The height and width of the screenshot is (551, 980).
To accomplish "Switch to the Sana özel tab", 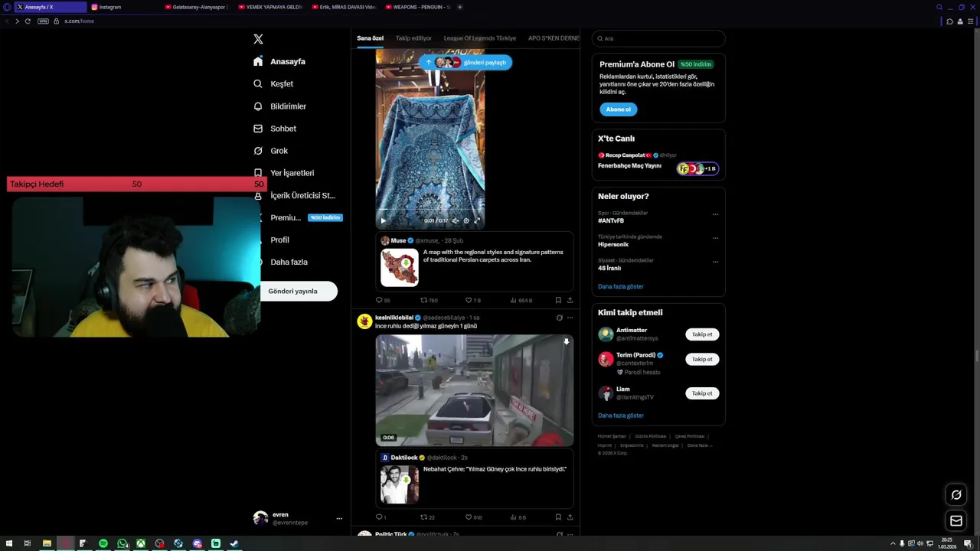I will coord(370,38).
